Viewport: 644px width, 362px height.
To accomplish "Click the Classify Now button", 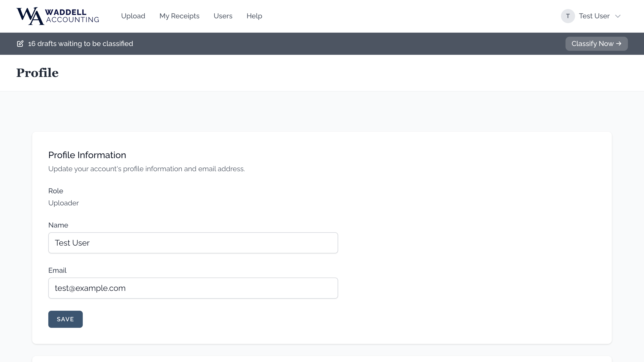I will coord(596,44).
